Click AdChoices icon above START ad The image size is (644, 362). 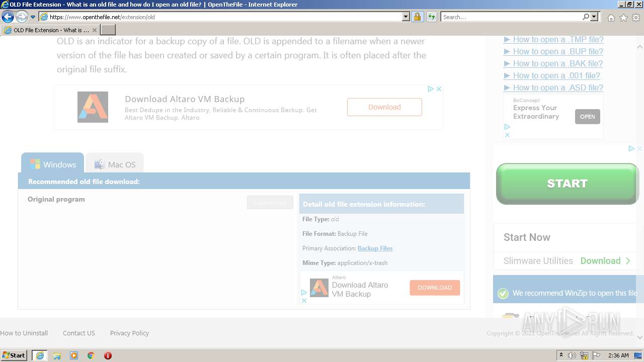coord(631,148)
